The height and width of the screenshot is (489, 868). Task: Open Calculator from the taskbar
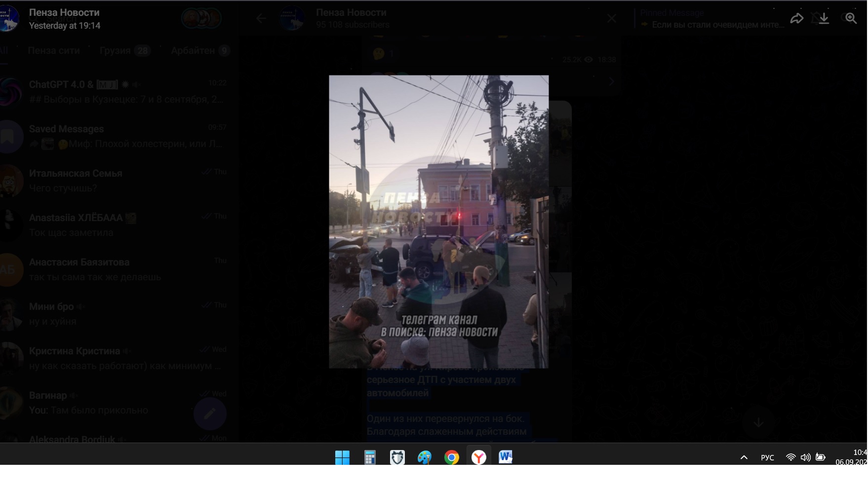tap(370, 457)
